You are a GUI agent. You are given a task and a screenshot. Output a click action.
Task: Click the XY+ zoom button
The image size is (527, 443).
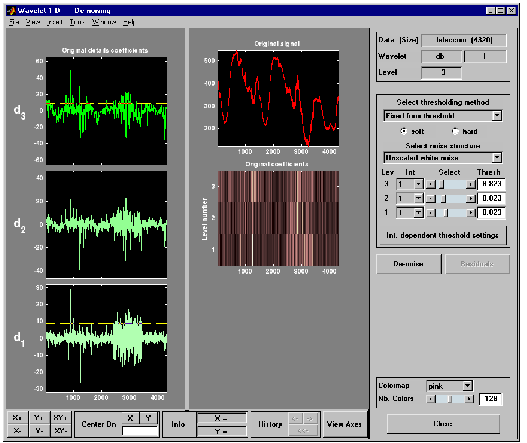[x=61, y=417]
